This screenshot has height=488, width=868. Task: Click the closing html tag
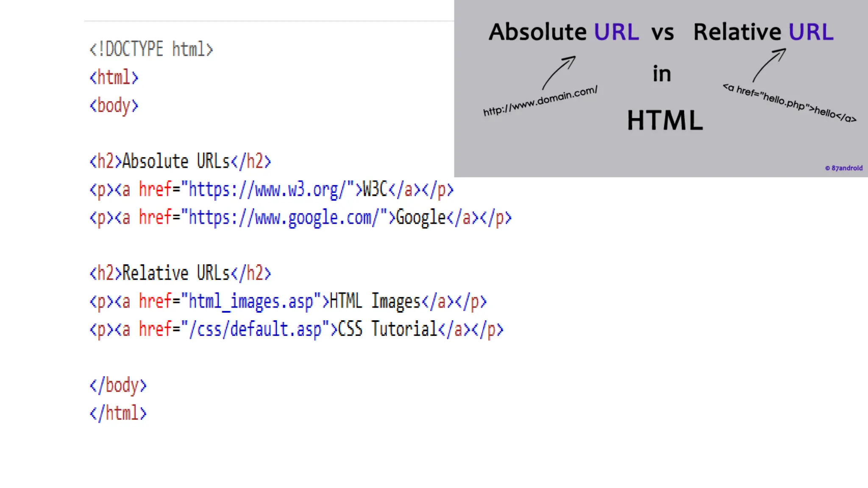point(118,414)
